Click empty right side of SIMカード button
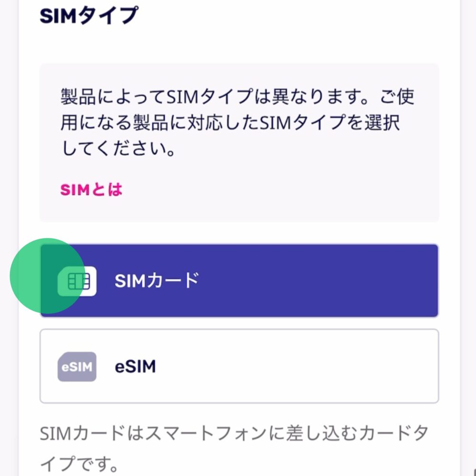Screen dimensions: 476x476 click(319, 280)
